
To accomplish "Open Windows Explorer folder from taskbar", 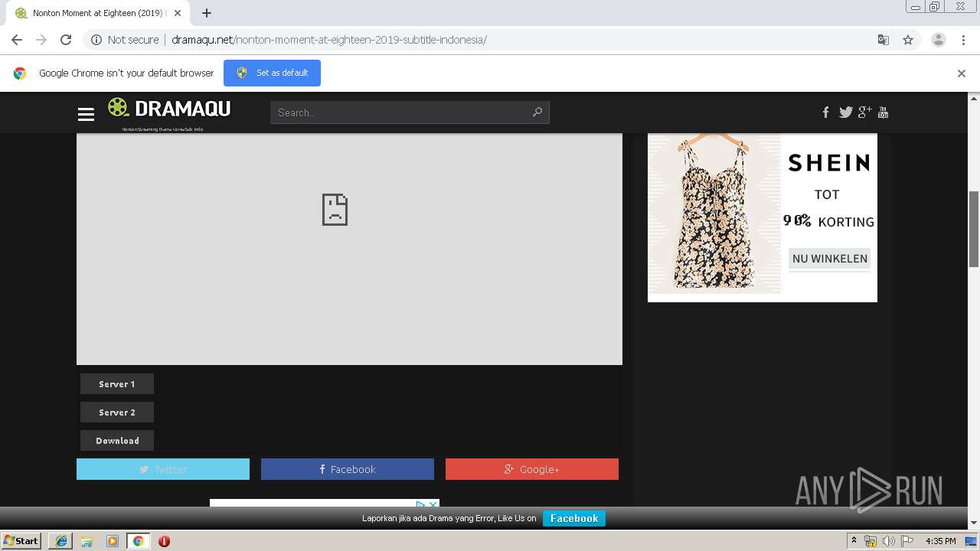I will pos(87,541).
